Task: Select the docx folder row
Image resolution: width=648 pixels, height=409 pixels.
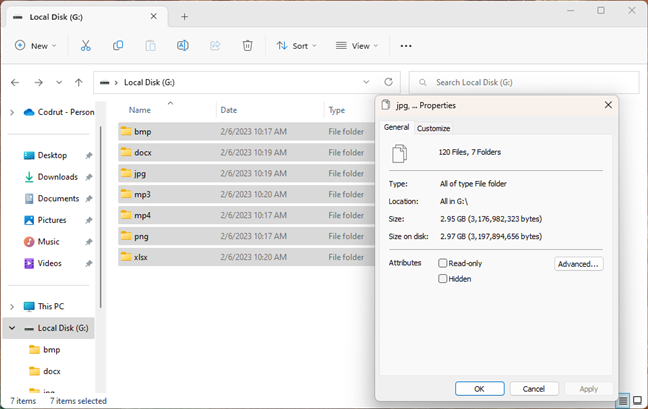Action: 246,152
